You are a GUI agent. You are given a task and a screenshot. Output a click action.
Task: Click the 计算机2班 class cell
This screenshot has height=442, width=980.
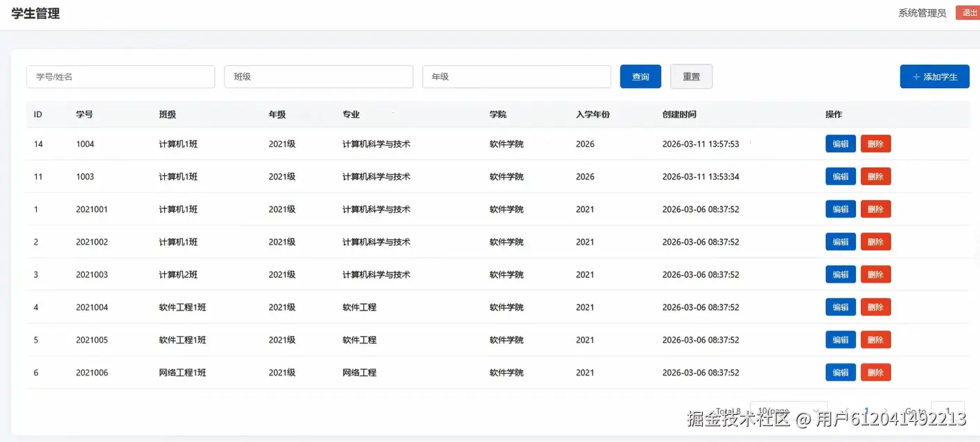tap(178, 274)
